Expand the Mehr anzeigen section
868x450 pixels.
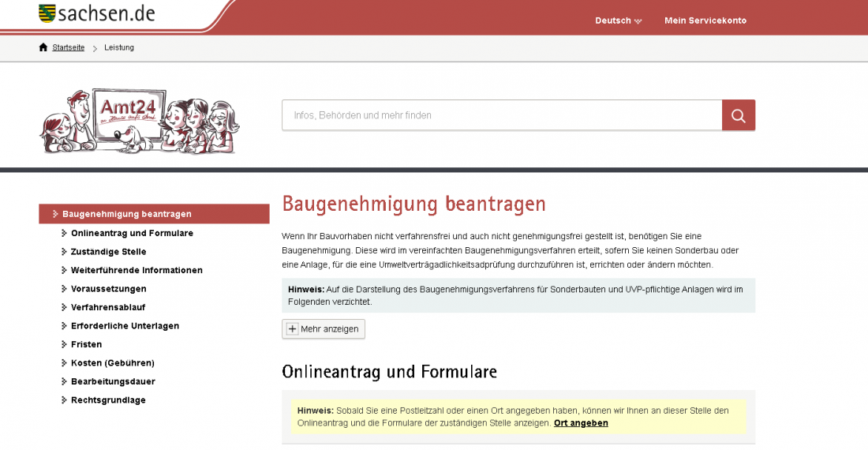324,328
